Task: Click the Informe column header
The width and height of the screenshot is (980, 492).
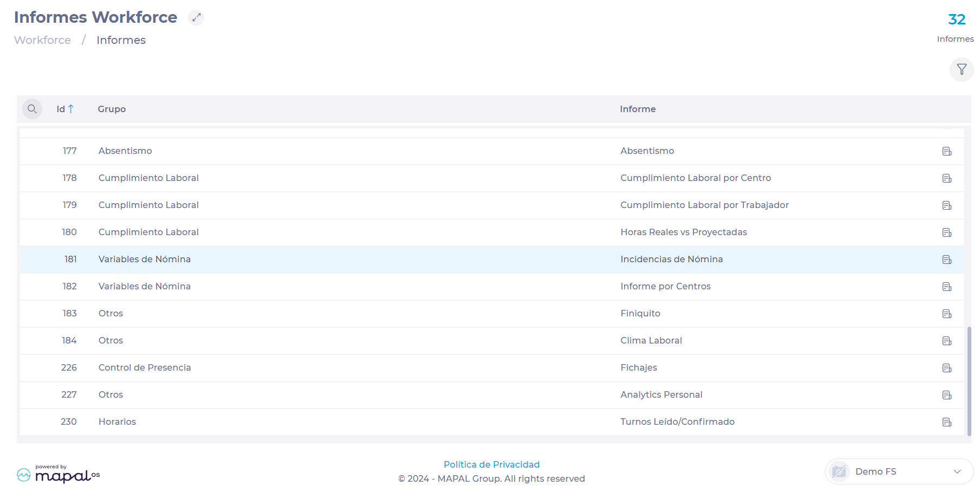Action: (638, 109)
